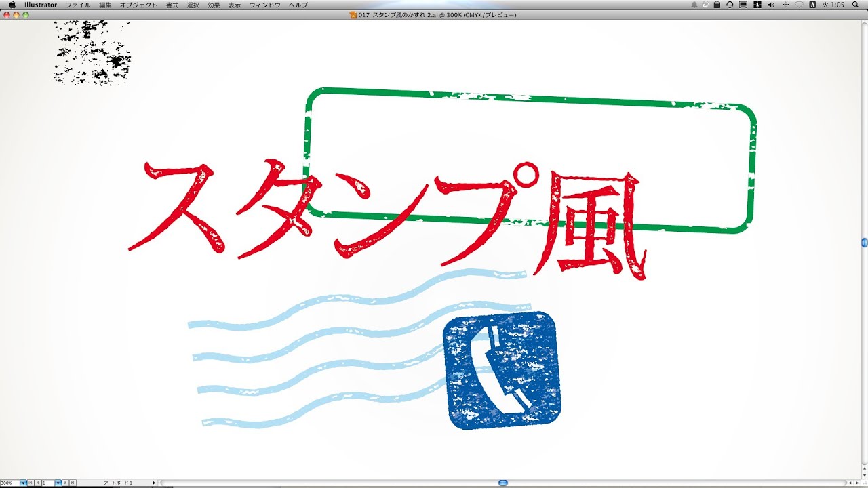Open the input source A menu bar icon
868x488 pixels.
point(812,5)
